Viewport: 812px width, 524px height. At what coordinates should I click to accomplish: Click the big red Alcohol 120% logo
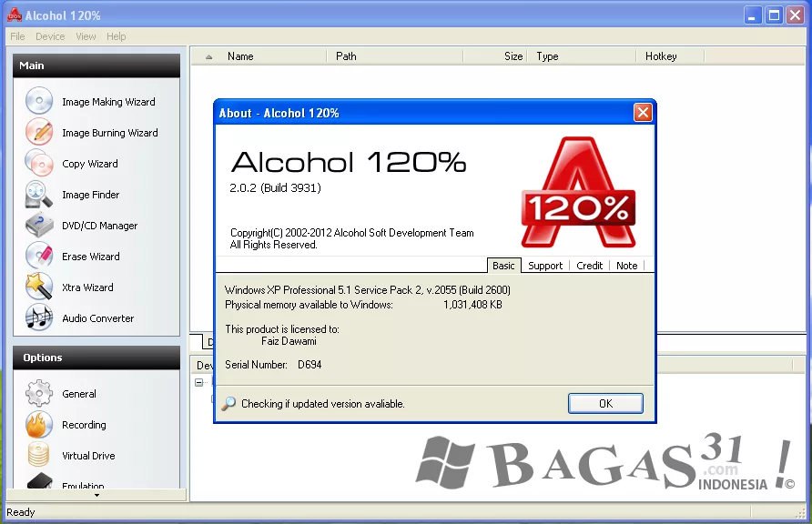pos(578,192)
